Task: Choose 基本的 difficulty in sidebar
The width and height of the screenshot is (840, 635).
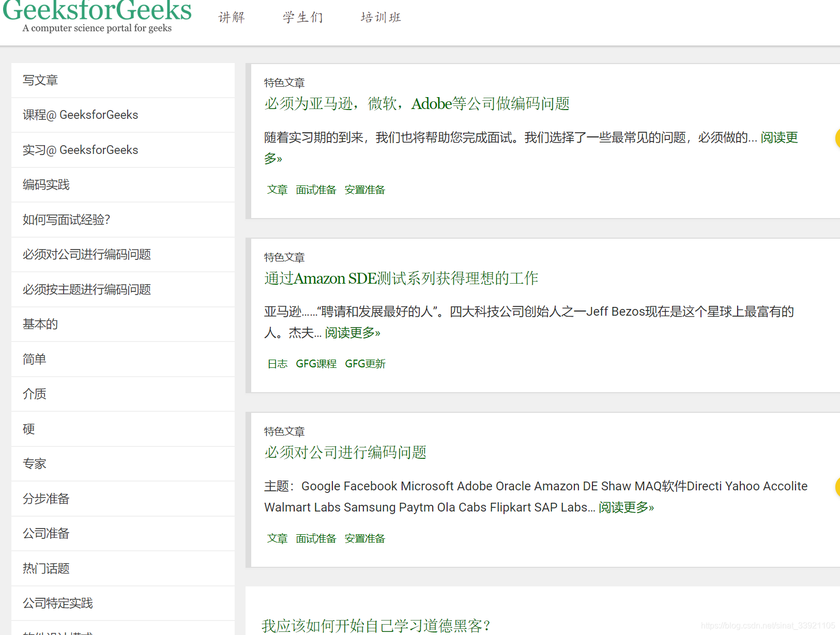Action: (x=123, y=324)
